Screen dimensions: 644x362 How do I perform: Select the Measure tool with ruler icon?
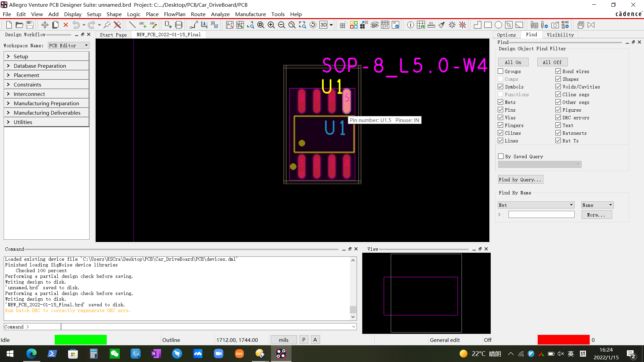click(431, 25)
